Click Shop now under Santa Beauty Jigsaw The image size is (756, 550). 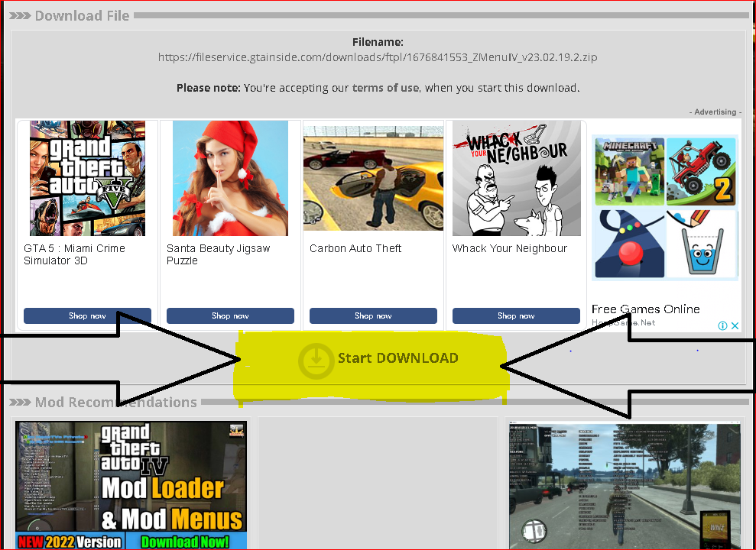[230, 316]
